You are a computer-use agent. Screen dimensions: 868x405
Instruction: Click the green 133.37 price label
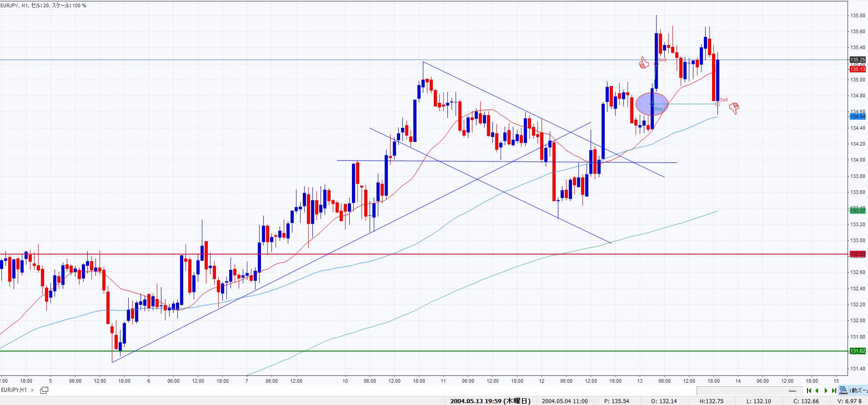(x=857, y=210)
